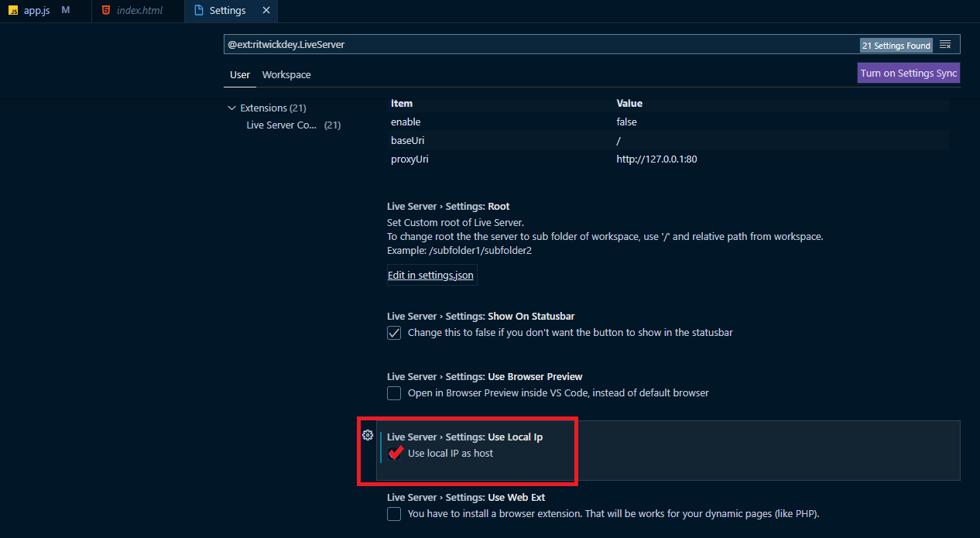980x538 pixels.
Task: Click the 21 Settings Found badge
Action: [896, 46]
